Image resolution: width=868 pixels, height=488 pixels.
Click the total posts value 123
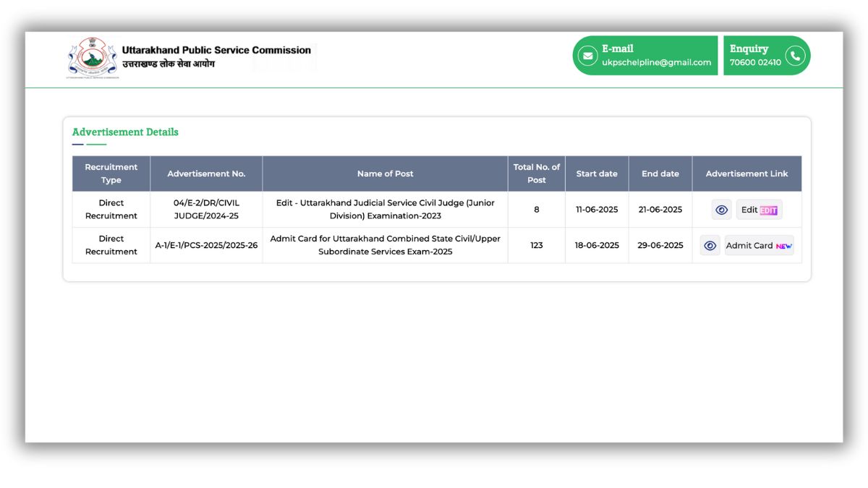tap(537, 245)
